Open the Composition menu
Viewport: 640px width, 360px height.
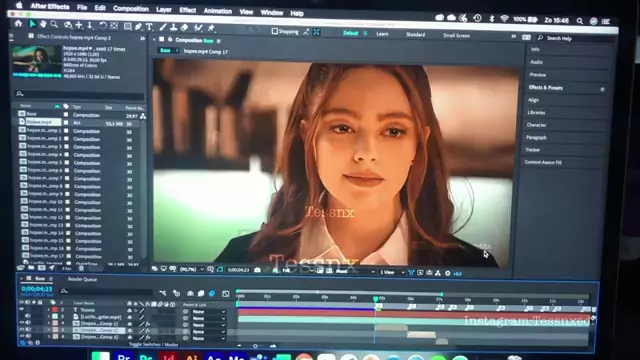131,9
